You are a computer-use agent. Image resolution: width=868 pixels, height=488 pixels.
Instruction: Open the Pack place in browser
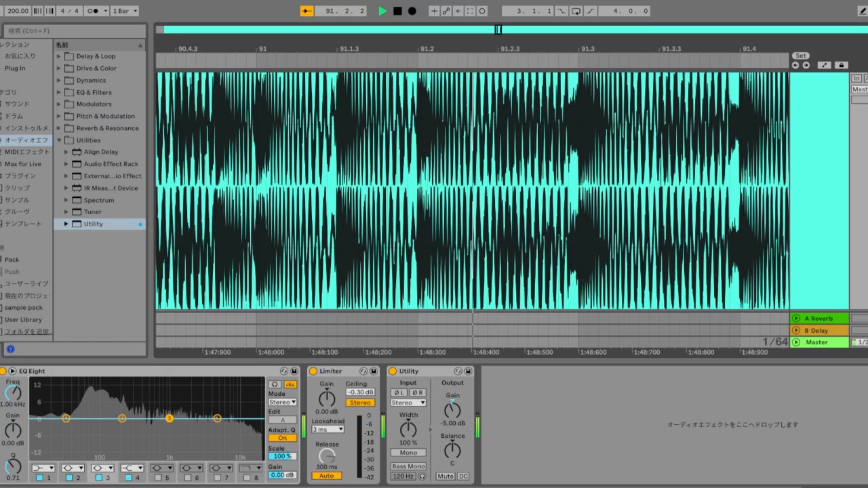click(12, 260)
